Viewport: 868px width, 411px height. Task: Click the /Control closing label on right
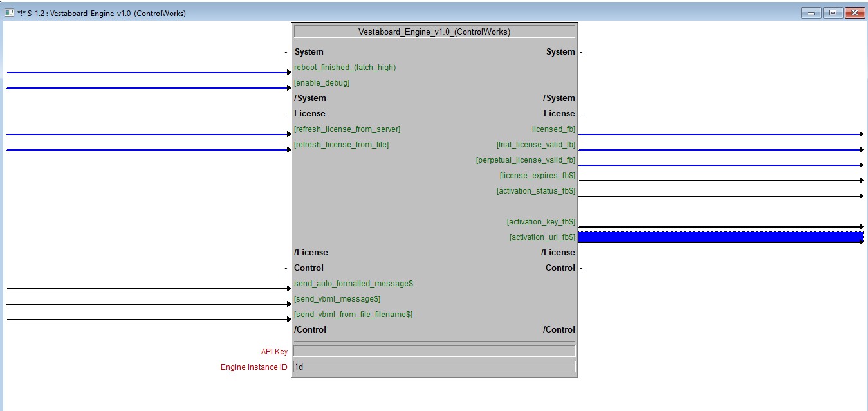[559, 330]
